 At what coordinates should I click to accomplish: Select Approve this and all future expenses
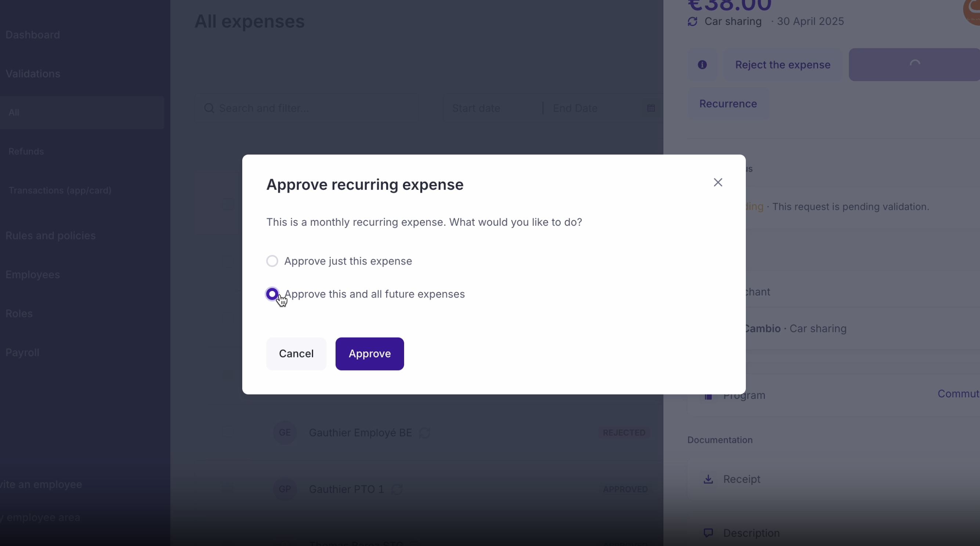click(272, 294)
